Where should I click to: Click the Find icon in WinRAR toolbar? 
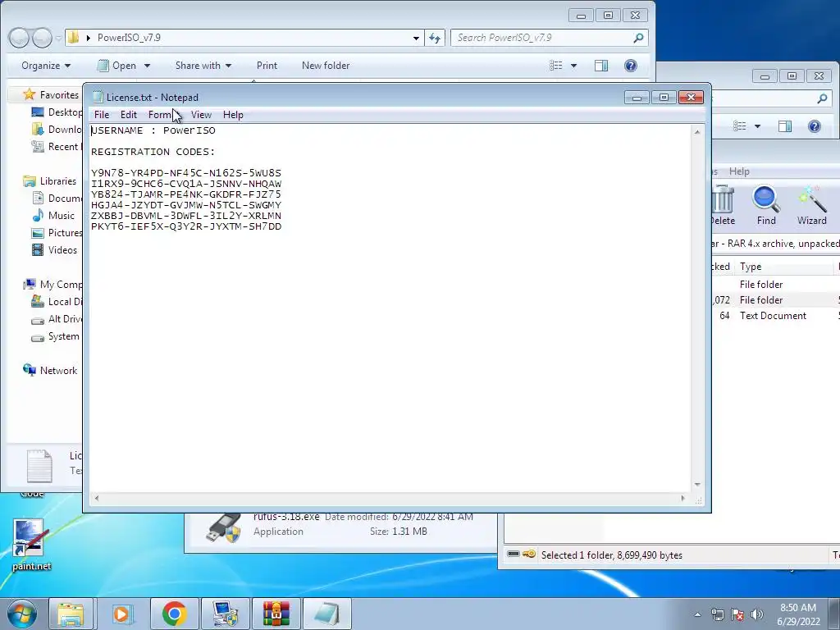pyautogui.click(x=766, y=204)
